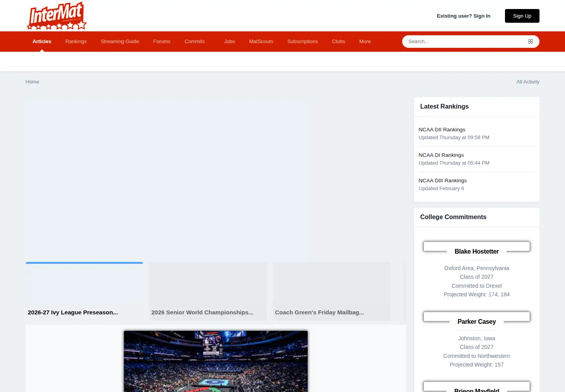Click Existing user? Sign In

[464, 16]
